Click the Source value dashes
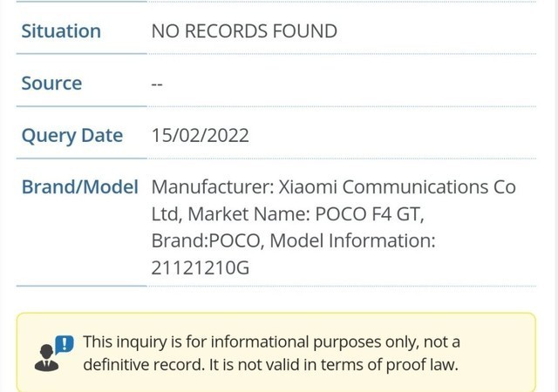 158,84
